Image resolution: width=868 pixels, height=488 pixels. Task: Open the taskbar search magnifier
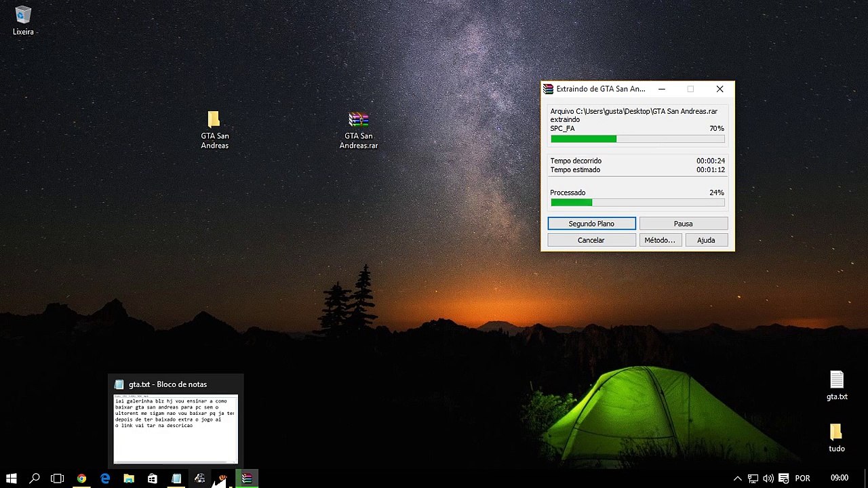tap(35, 479)
